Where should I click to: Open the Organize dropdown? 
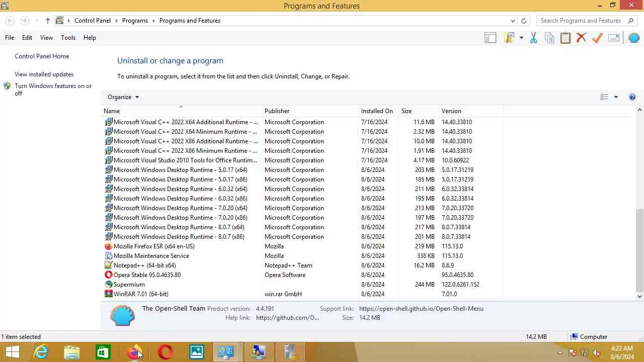click(123, 97)
